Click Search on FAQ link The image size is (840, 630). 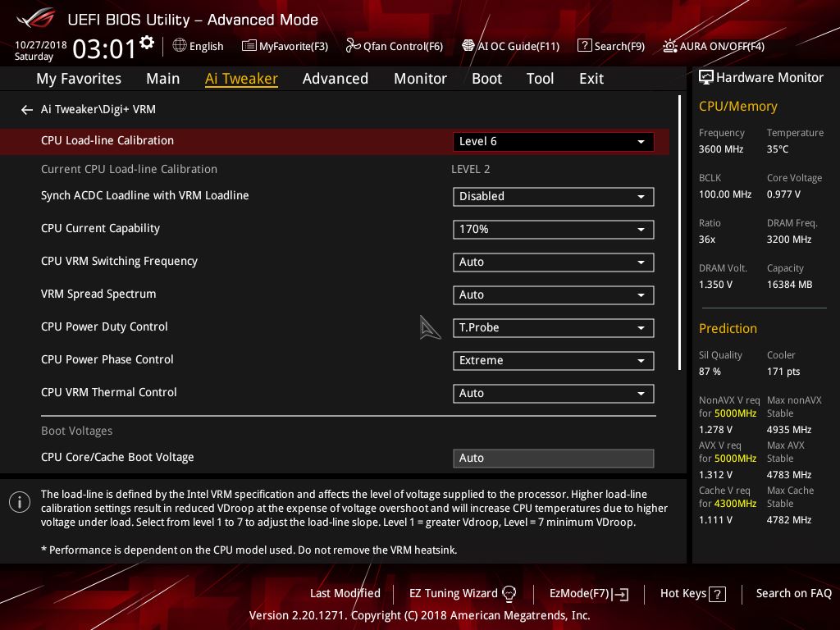point(793,594)
